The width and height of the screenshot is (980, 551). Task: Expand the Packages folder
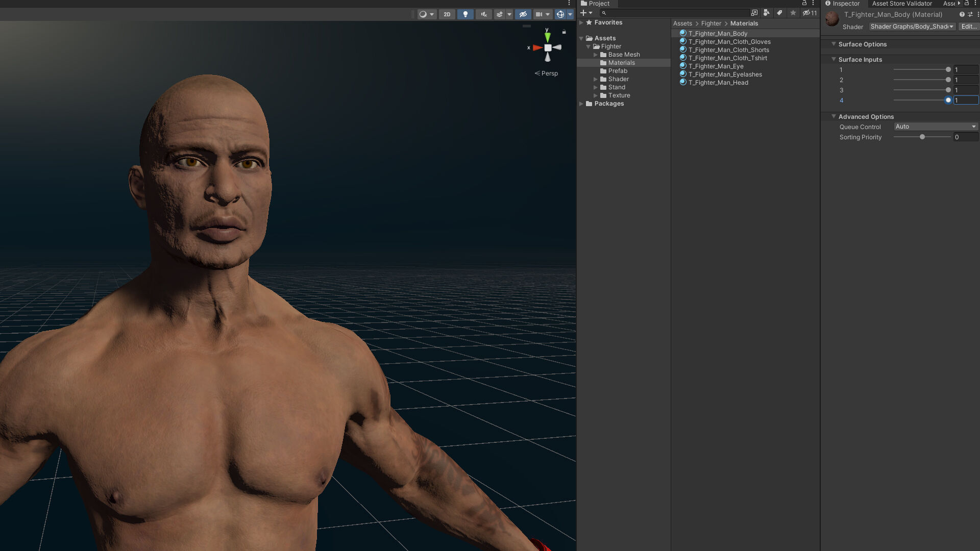coord(581,104)
